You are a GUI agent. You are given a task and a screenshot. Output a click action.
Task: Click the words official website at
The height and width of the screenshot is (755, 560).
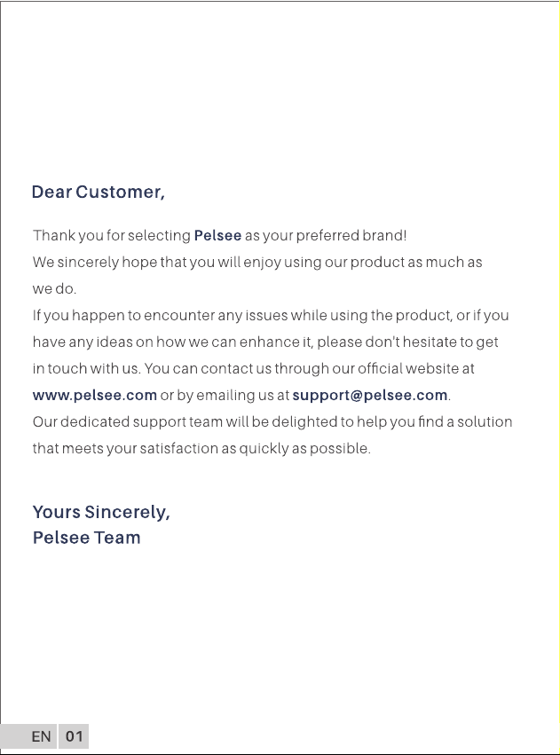tap(416, 368)
